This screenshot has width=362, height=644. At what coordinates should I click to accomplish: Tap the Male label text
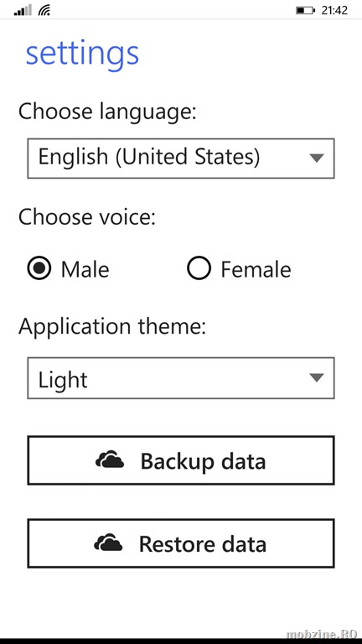(85, 270)
